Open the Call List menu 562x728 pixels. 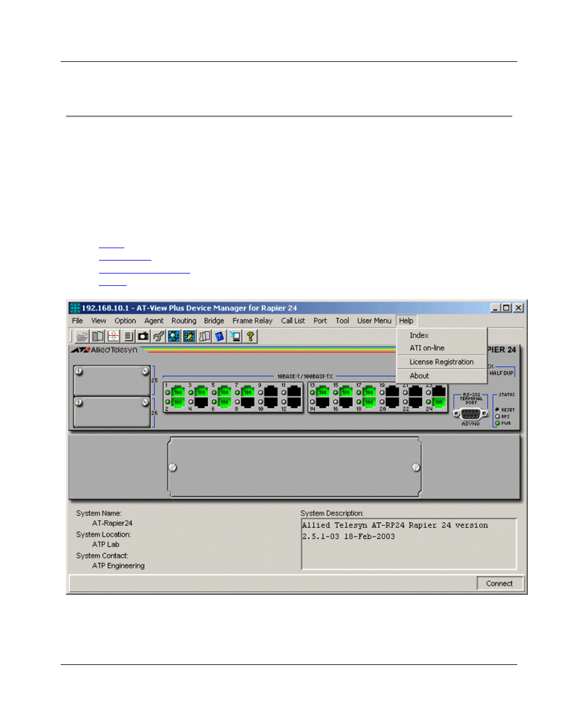[293, 321]
